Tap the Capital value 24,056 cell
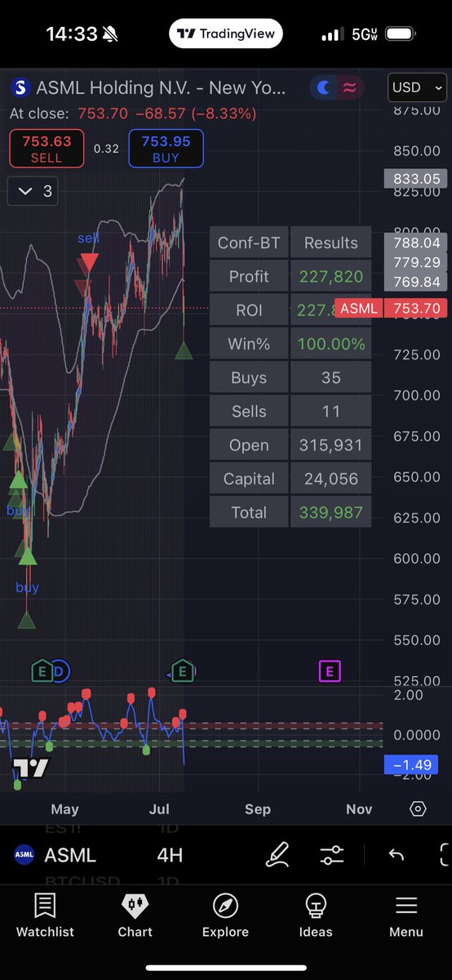Viewport: 452px width, 980px height. tap(330, 479)
